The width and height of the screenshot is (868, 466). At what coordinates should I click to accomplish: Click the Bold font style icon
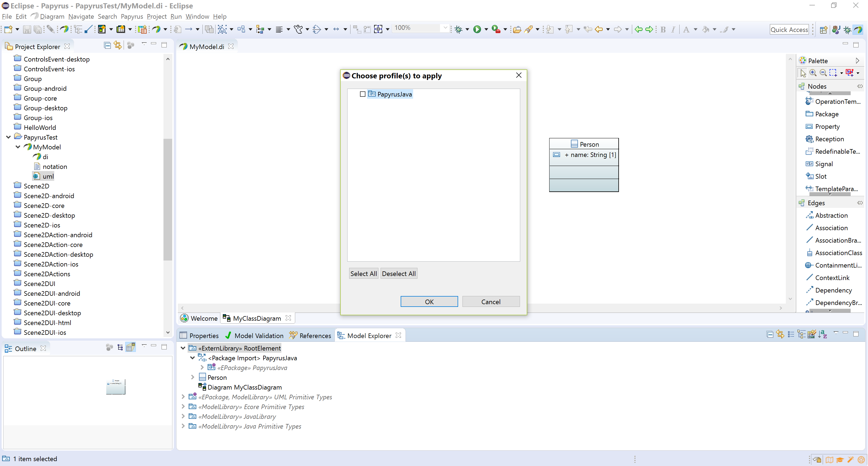pos(663,29)
